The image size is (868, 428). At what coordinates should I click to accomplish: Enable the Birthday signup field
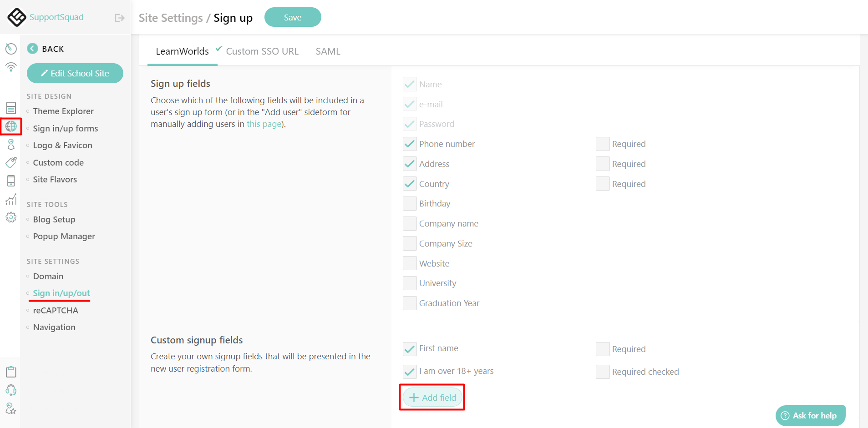coord(409,203)
